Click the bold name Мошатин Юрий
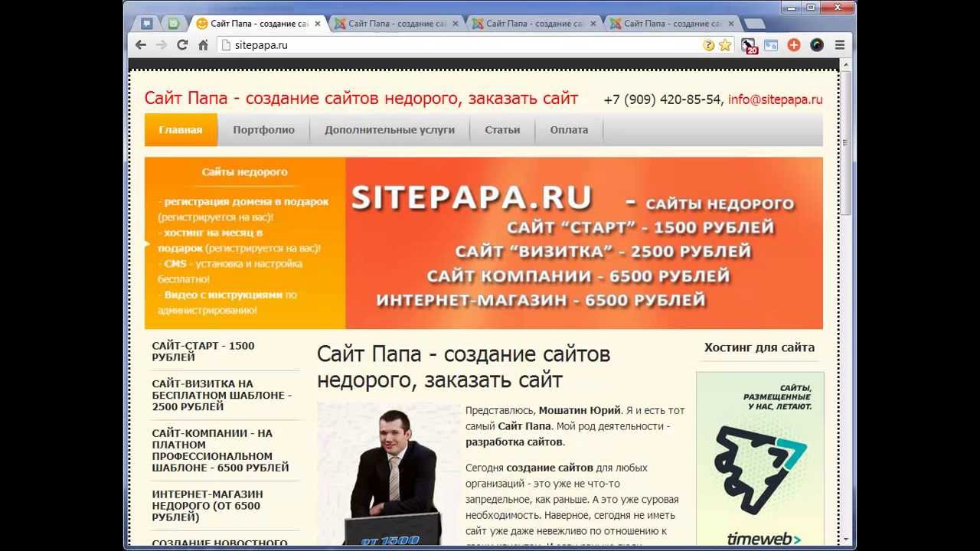 click(580, 410)
